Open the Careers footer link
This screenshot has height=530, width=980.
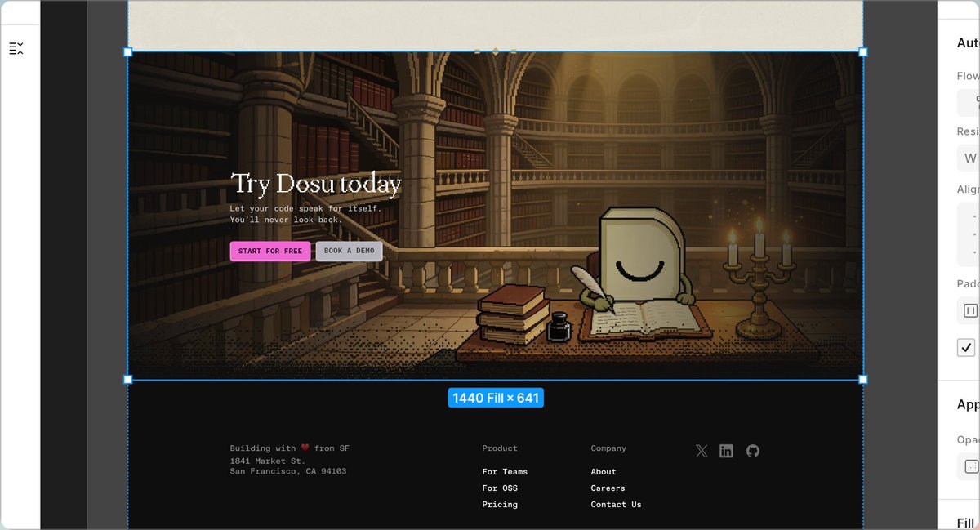pos(608,488)
